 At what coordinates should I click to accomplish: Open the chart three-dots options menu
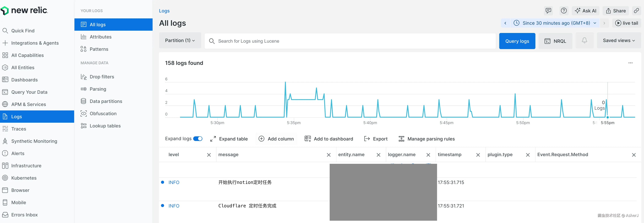coord(630,63)
